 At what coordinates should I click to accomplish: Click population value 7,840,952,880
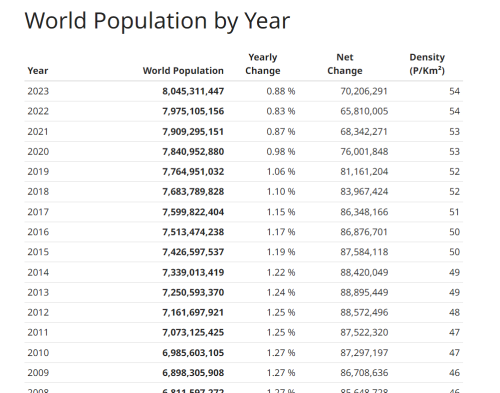click(x=193, y=152)
